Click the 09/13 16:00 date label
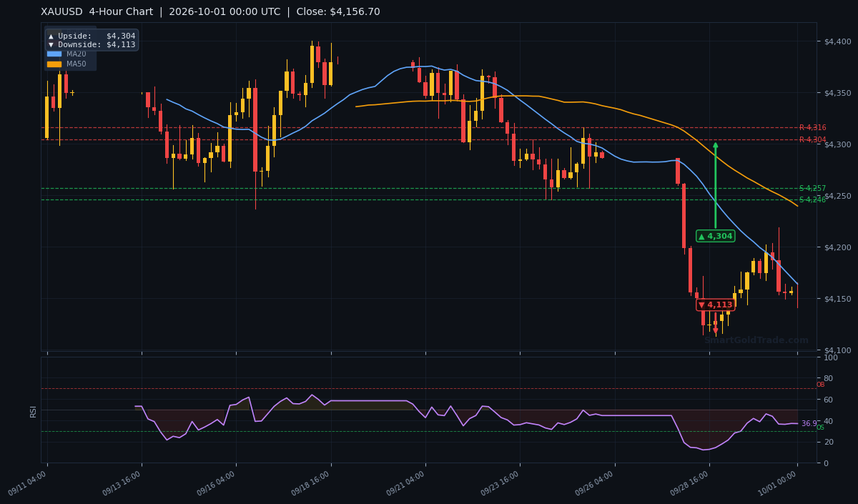 (x=122, y=483)
